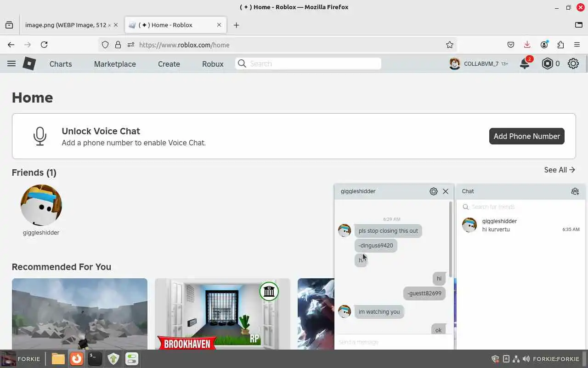Open the file manager taskbar icon

point(58,359)
